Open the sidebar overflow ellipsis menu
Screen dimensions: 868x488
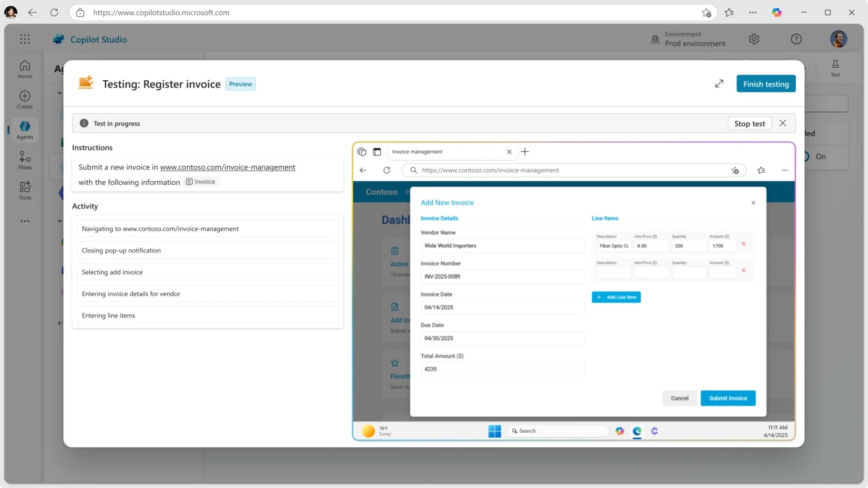24,221
